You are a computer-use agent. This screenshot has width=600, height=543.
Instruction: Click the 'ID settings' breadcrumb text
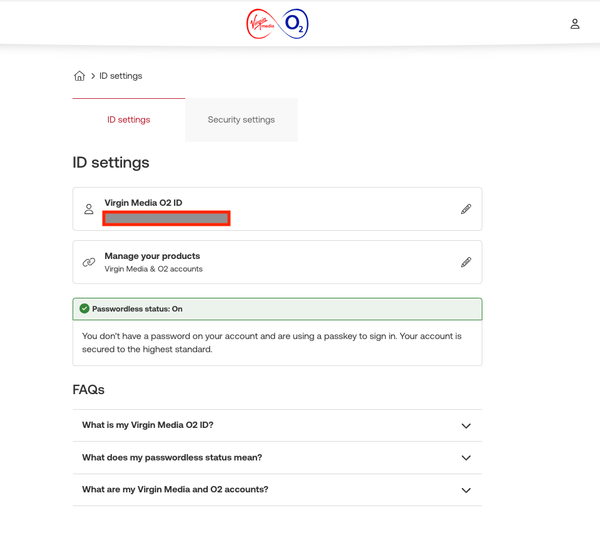[121, 76]
